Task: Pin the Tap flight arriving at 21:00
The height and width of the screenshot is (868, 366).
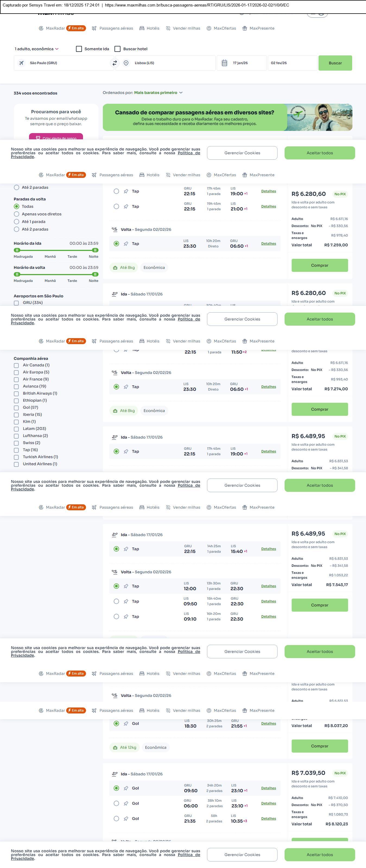Action: tap(126, 207)
